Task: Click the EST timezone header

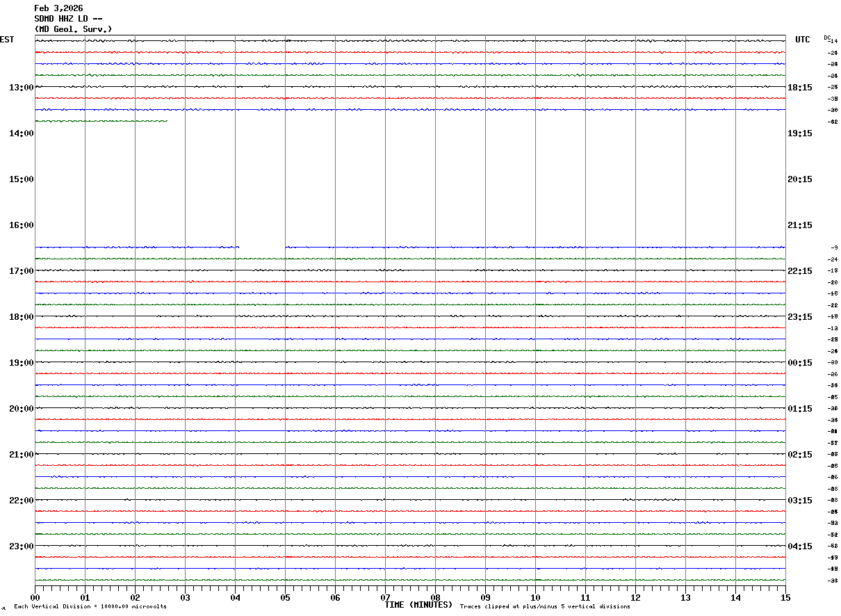Action: click(7, 40)
